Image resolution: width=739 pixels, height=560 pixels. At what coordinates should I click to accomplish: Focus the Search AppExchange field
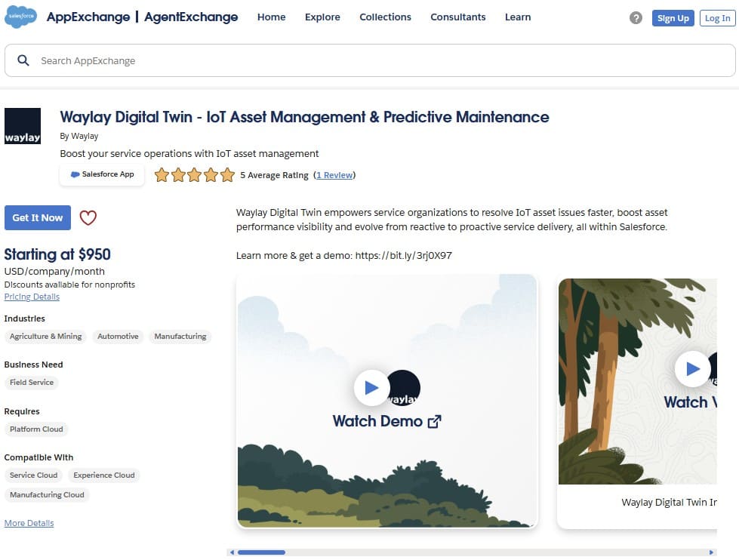(370, 60)
